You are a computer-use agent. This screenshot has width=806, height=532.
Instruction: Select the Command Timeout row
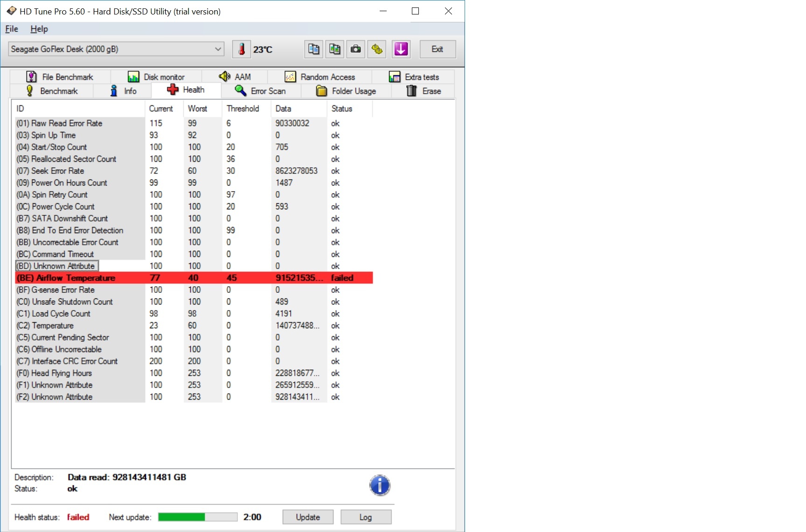[x=194, y=254]
